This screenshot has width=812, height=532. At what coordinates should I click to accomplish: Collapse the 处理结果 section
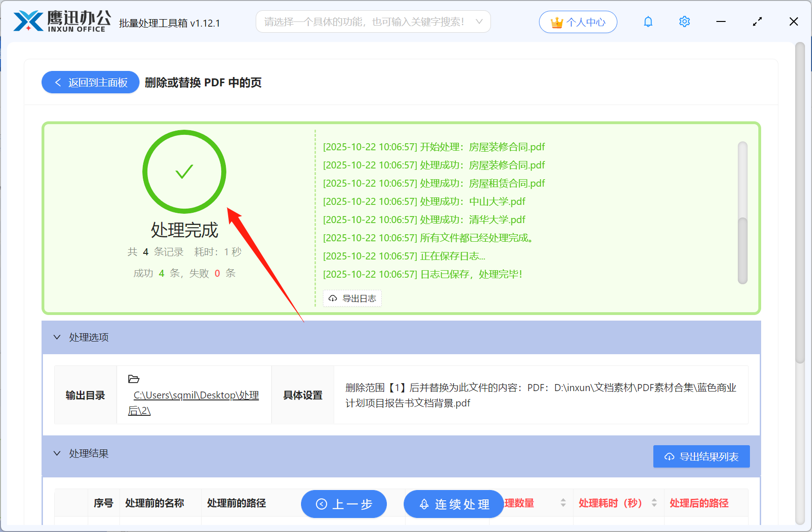pos(57,453)
